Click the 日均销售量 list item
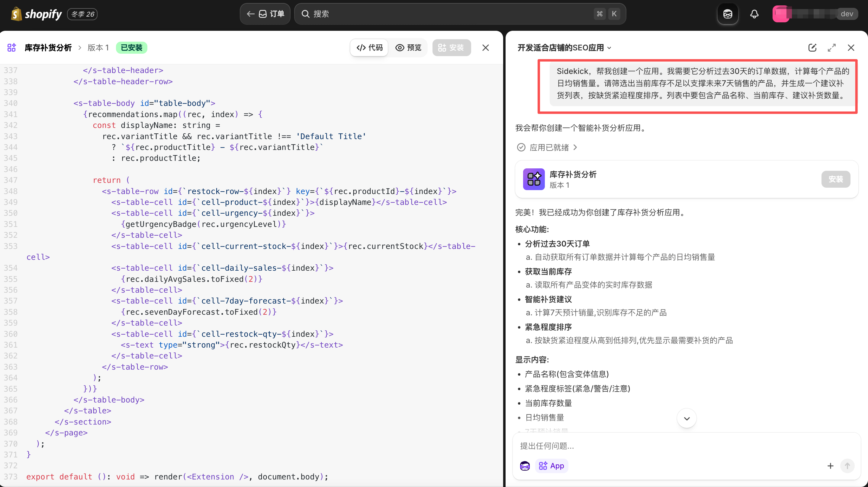Screen dimensions: 868x487 [x=545, y=417]
